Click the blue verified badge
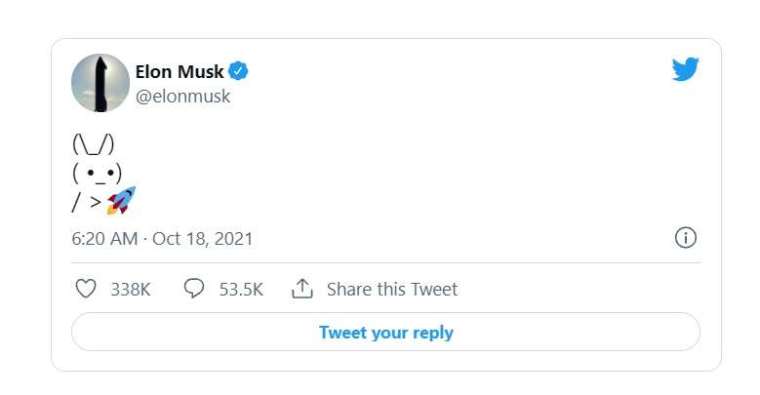Viewport: 760px width, 395px height. [x=238, y=71]
